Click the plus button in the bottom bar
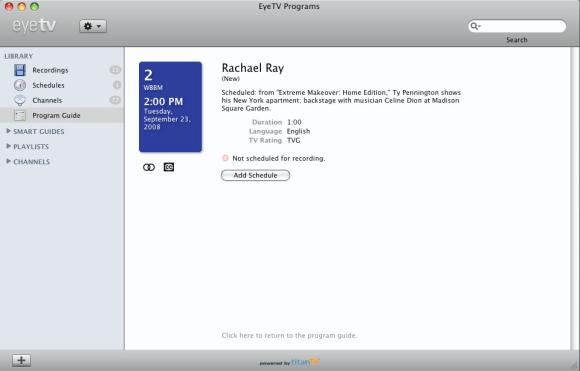580x371 pixels. [21, 360]
